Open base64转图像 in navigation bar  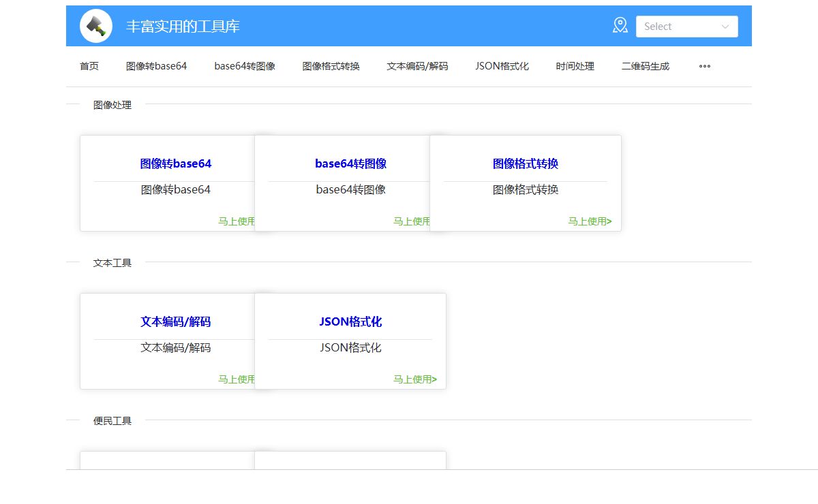[245, 66]
